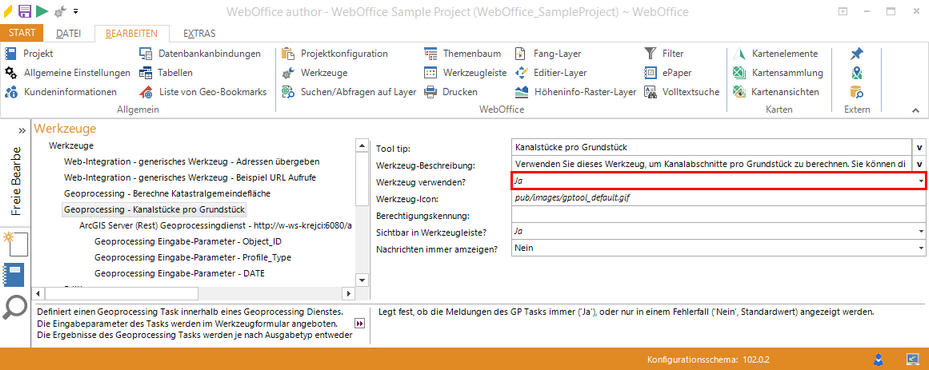This screenshot has height=370, width=929.
Task: Open Kundeninformationen
Action: (x=60, y=92)
